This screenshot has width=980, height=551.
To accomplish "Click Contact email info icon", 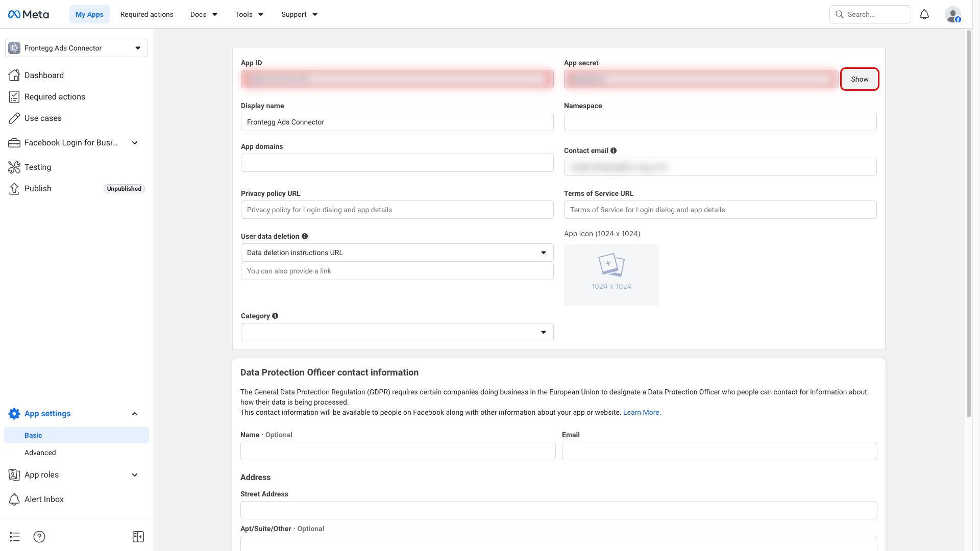I will [614, 151].
